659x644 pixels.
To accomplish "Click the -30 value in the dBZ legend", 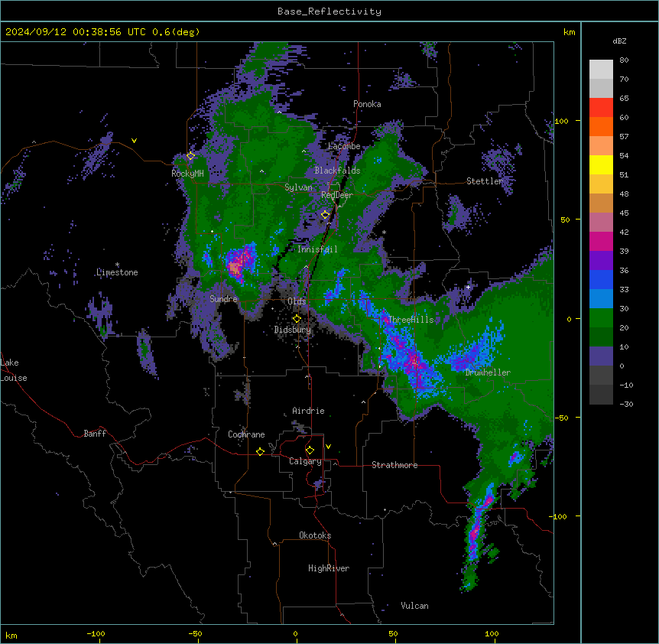I will [626, 405].
